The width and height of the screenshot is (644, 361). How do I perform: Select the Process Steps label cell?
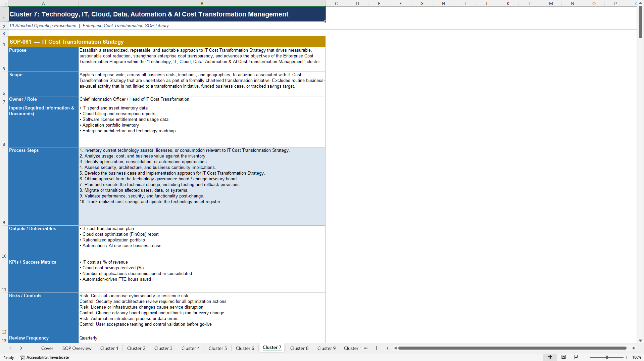pos(43,186)
